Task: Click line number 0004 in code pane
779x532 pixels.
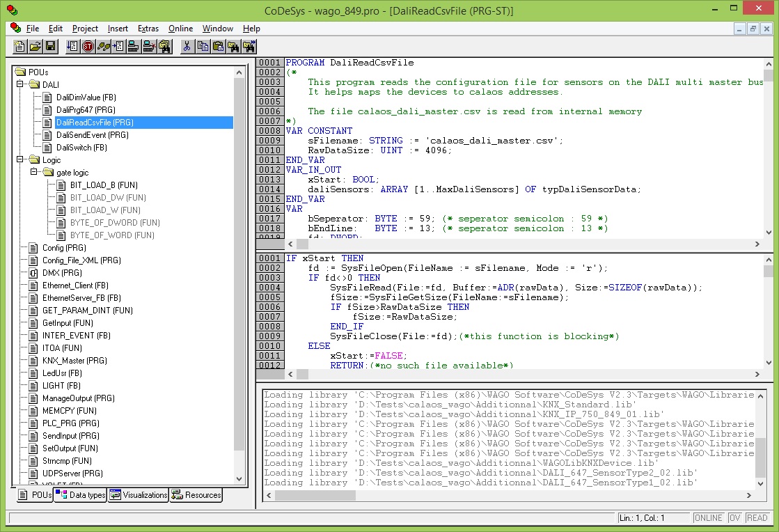Action: point(270,288)
